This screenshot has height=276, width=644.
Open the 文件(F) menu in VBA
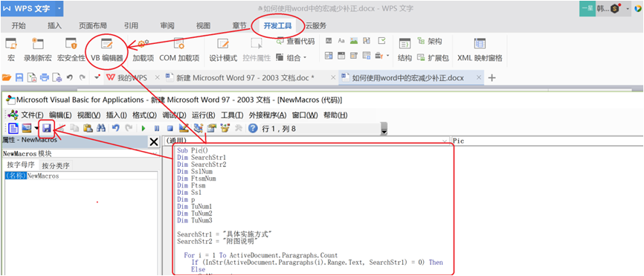[x=33, y=115]
